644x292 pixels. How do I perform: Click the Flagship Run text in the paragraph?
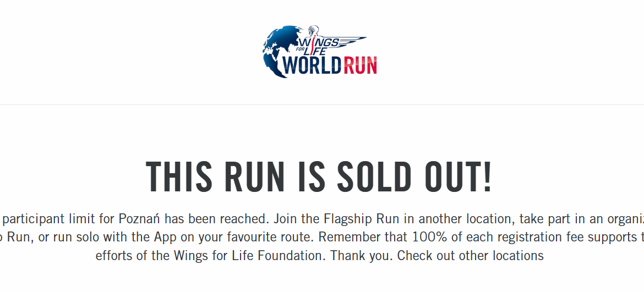tap(361, 219)
